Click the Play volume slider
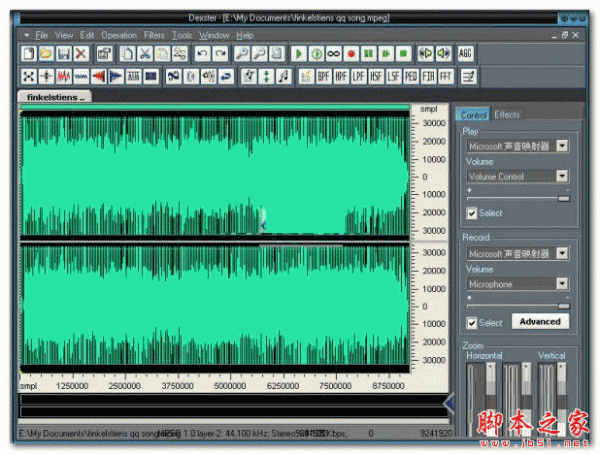Screen dimensions: 600x454 pyautogui.click(x=517, y=198)
